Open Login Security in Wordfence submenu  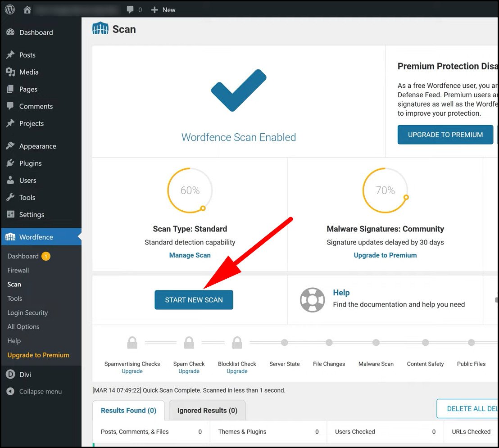tap(27, 312)
